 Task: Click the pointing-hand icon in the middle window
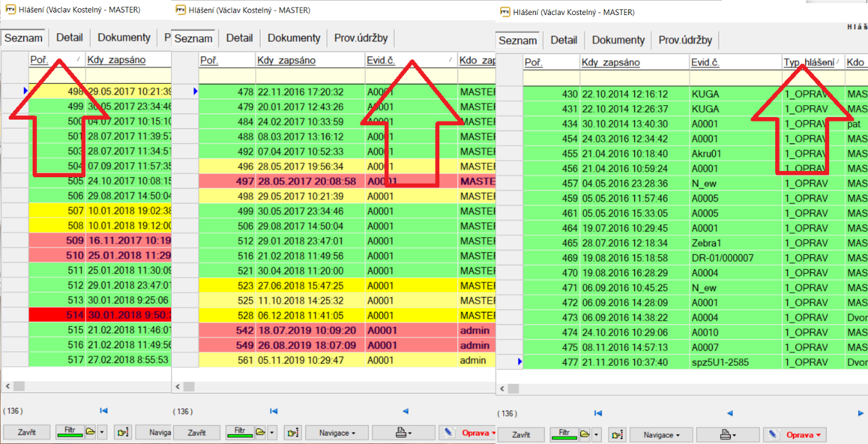(x=292, y=433)
